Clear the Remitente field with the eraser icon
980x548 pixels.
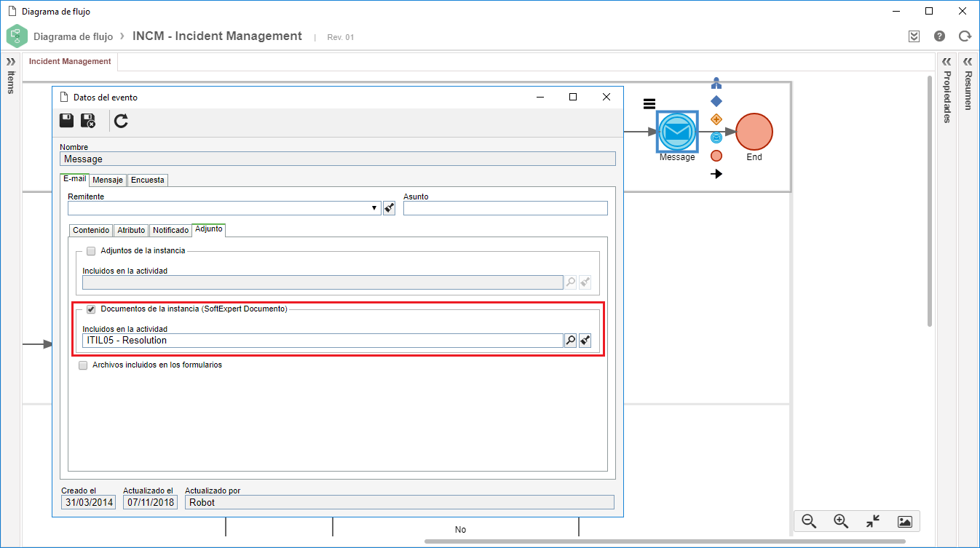(x=389, y=208)
